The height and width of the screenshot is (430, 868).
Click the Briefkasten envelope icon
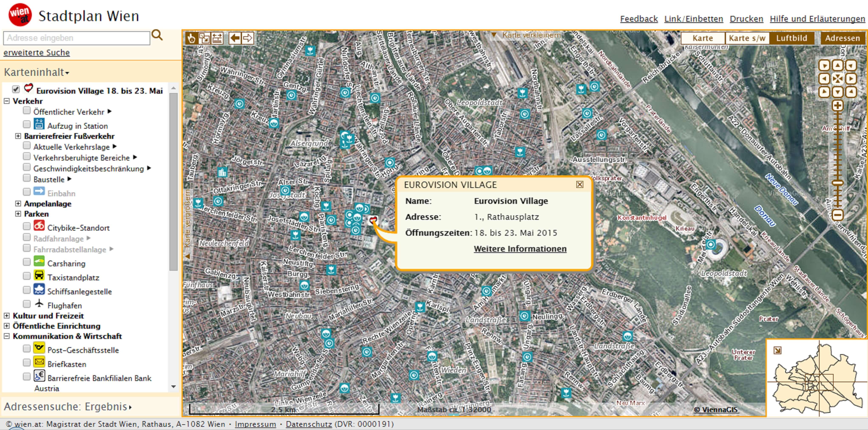pyautogui.click(x=39, y=362)
